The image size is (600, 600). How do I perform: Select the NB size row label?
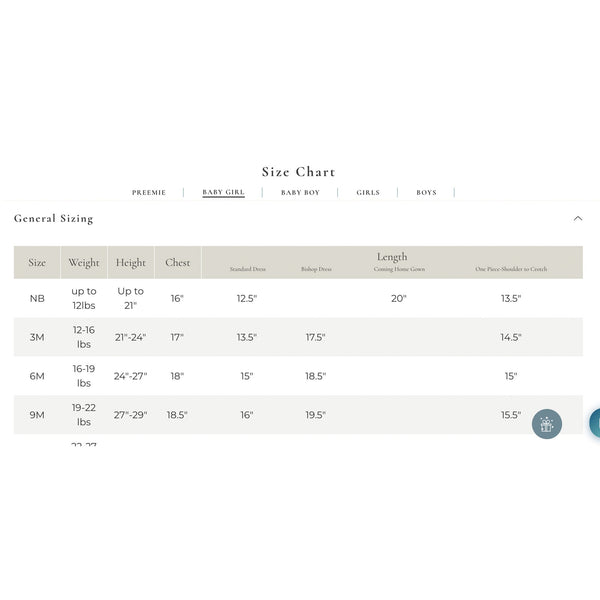tap(37, 298)
